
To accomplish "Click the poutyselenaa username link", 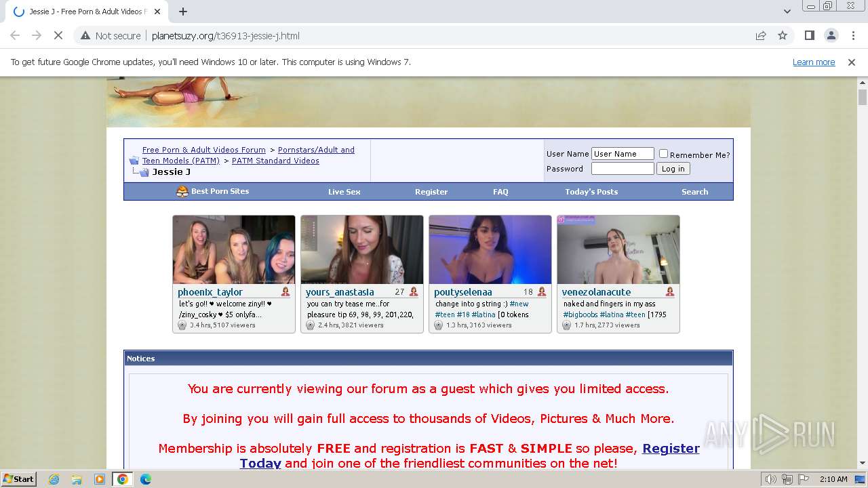I will click(463, 292).
